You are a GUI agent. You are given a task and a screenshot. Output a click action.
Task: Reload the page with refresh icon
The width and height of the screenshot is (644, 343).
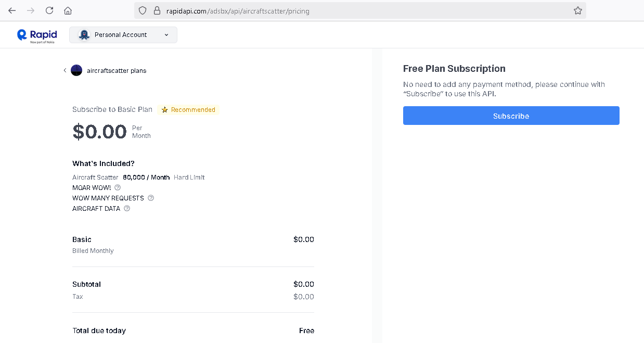[x=49, y=10]
